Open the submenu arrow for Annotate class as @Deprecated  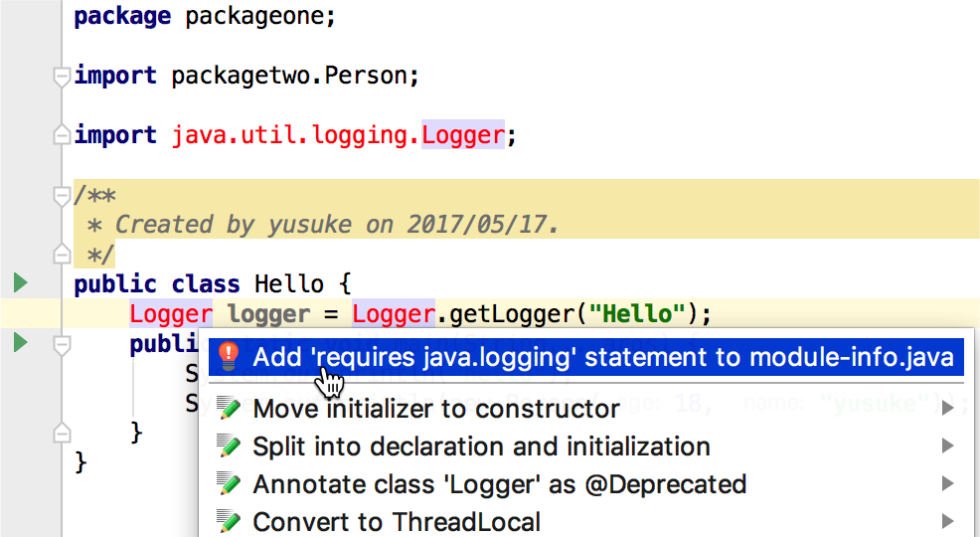click(948, 484)
